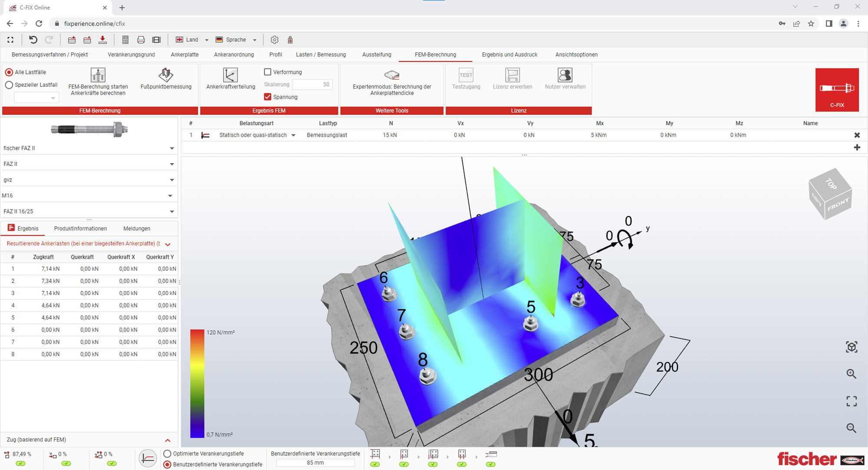Click the Undo icon in the toolbar
Image resolution: width=868 pixels, height=470 pixels.
coord(33,39)
